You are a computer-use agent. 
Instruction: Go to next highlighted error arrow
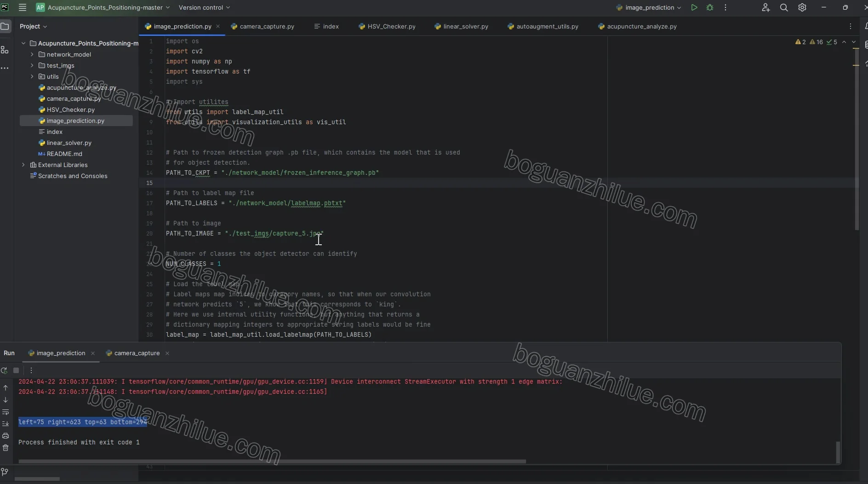click(854, 42)
